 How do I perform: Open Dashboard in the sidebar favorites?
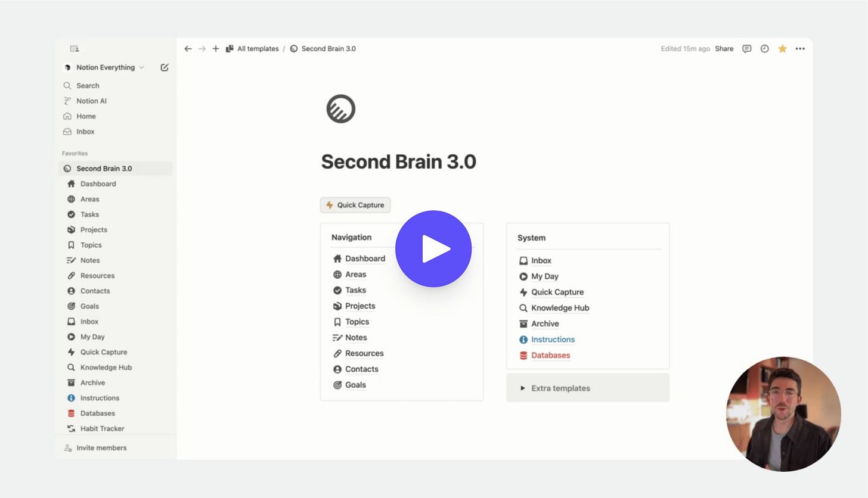pyautogui.click(x=98, y=184)
